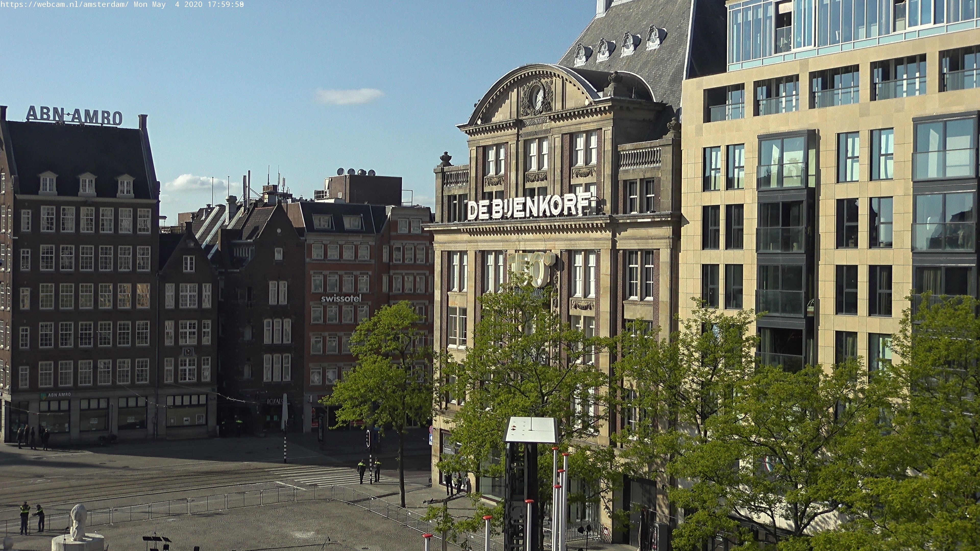The width and height of the screenshot is (980, 551).
Task: Click the webcam.nl/amsterdam URL overlay text
Action: pyautogui.click(x=64, y=5)
